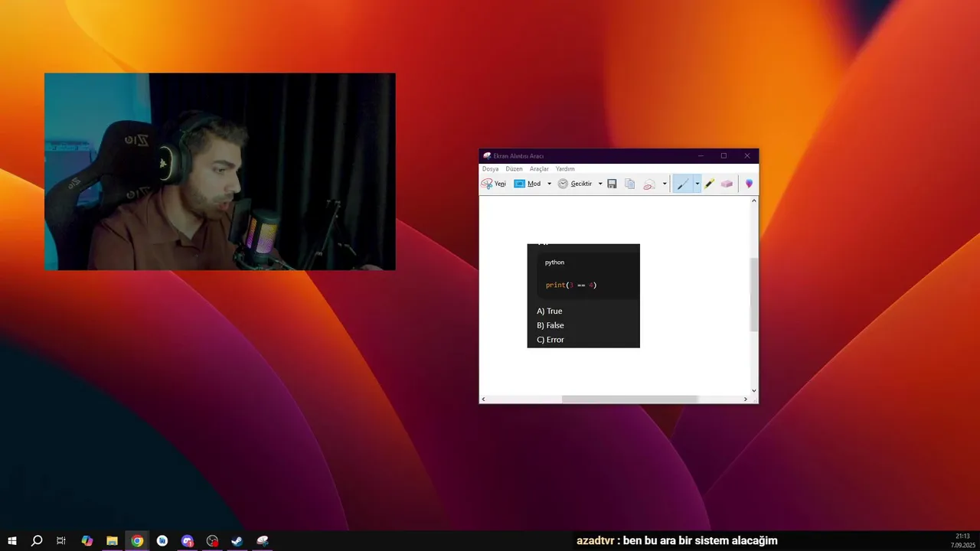Click the scroll up arrow
The image size is (980, 551).
[x=754, y=201]
